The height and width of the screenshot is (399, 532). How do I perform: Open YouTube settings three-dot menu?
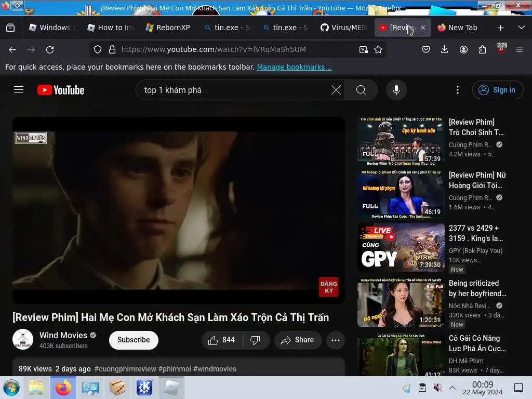tap(458, 90)
